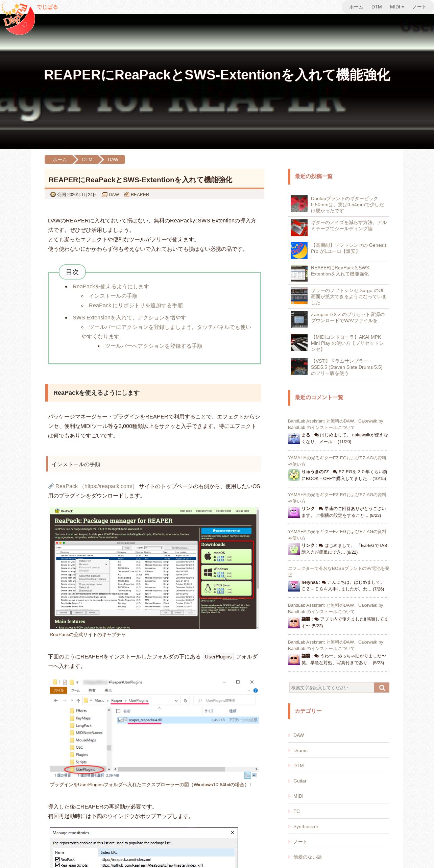The width and height of the screenshot is (434, 868).
Task: Jump to ツールバーへアクションを登録する手順
Action: click(153, 346)
